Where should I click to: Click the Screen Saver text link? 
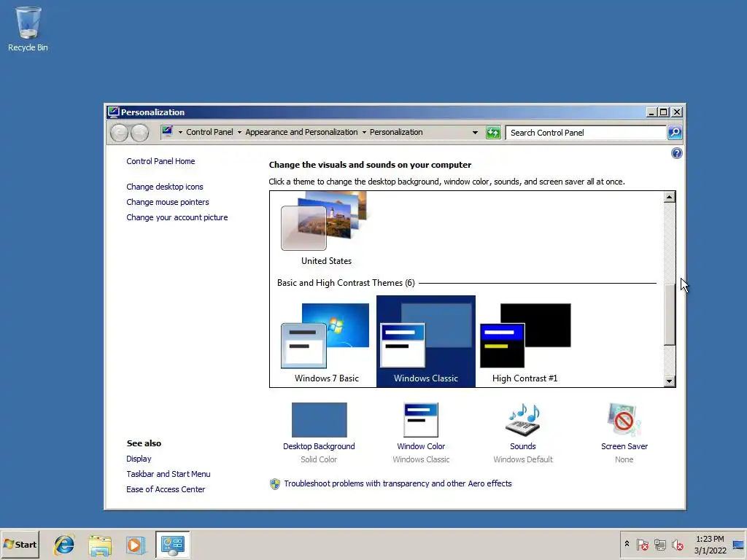pyautogui.click(x=624, y=446)
